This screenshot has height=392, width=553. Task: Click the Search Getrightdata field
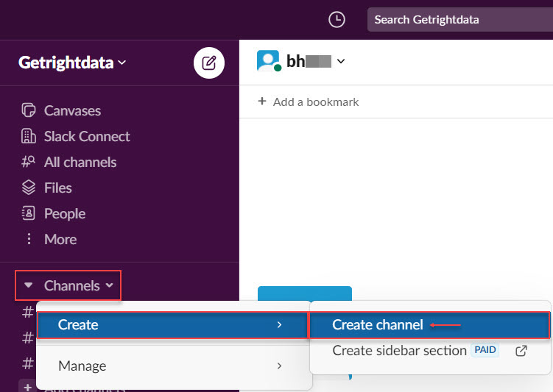pyautogui.click(x=460, y=20)
